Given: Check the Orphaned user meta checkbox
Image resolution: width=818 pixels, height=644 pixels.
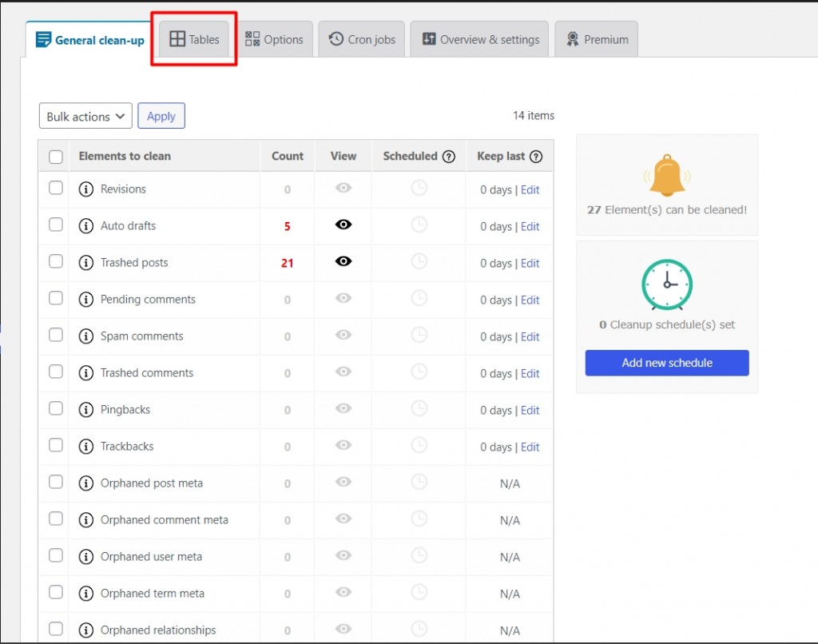Looking at the screenshot, I should point(56,555).
